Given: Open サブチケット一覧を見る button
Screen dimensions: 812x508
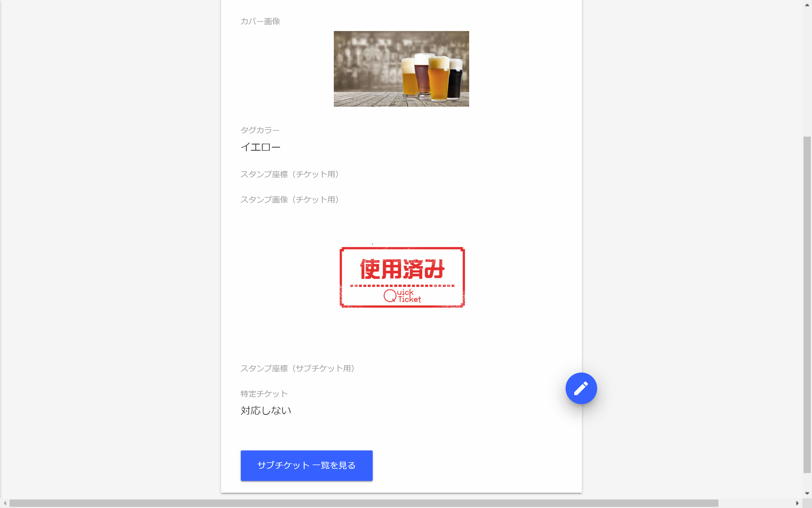Looking at the screenshot, I should coord(306,465).
